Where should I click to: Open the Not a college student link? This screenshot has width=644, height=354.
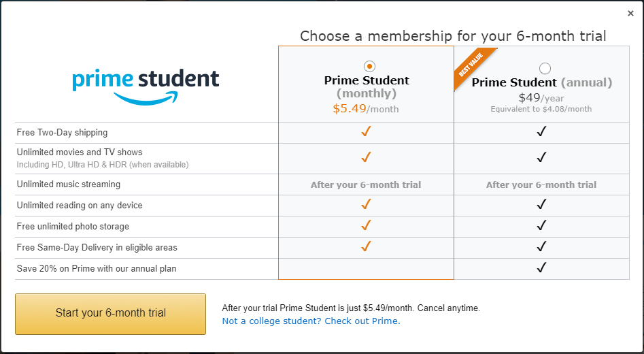pos(311,321)
